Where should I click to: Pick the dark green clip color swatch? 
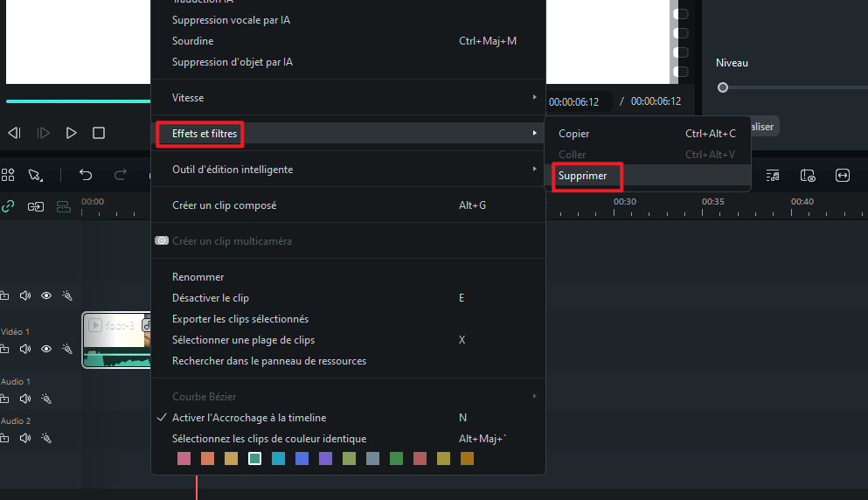[396, 458]
